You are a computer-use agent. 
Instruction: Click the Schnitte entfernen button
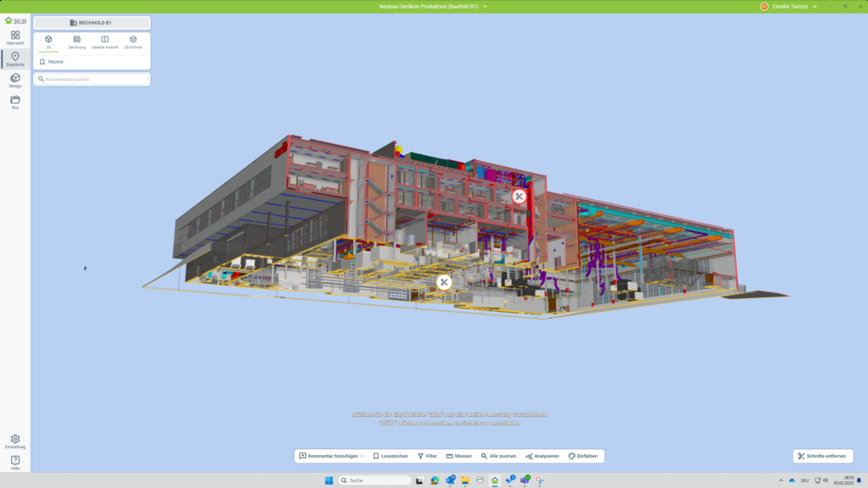tap(821, 456)
